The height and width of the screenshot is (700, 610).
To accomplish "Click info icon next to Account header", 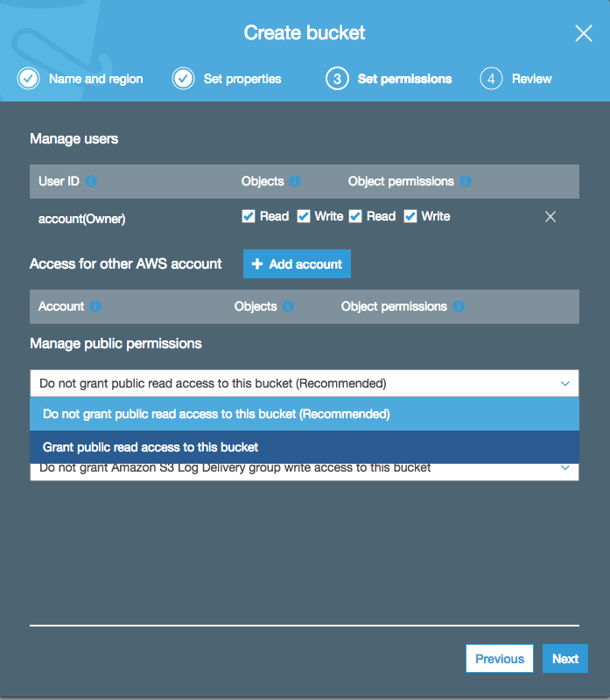I will 95,306.
